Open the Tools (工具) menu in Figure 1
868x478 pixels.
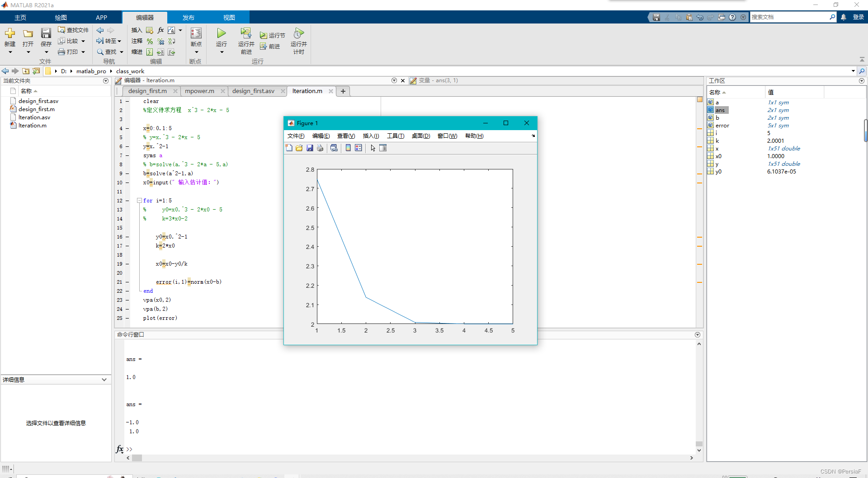pos(396,136)
